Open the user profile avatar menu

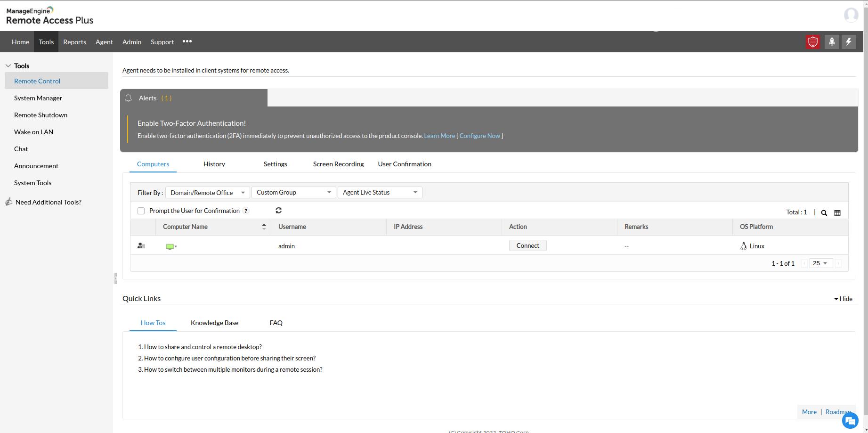coord(851,15)
